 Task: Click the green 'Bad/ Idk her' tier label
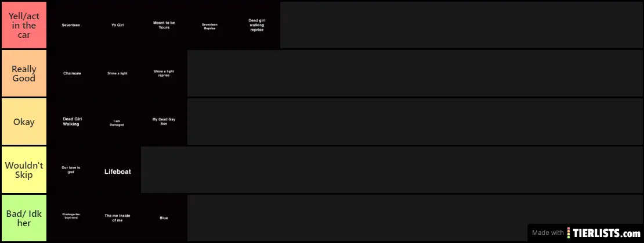tap(24, 218)
